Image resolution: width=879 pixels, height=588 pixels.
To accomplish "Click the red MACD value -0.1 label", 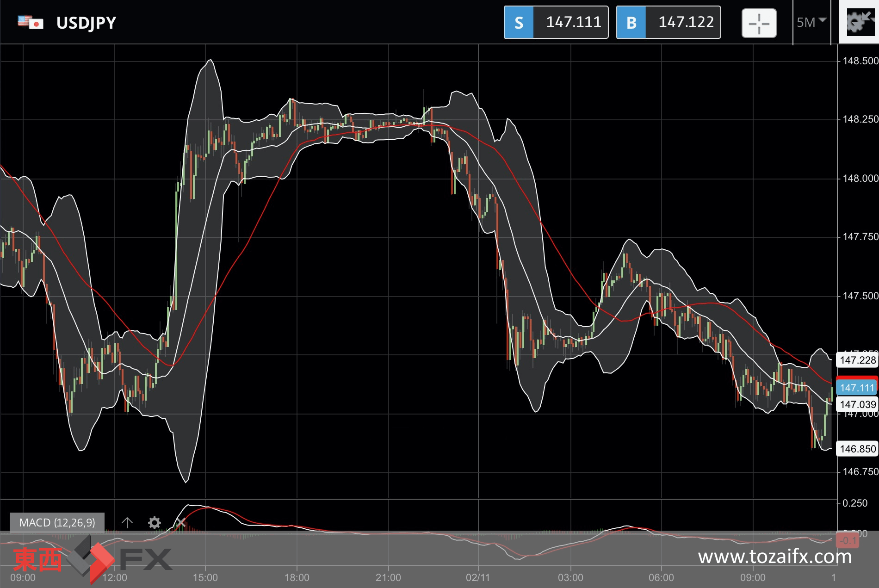I will (x=848, y=540).
